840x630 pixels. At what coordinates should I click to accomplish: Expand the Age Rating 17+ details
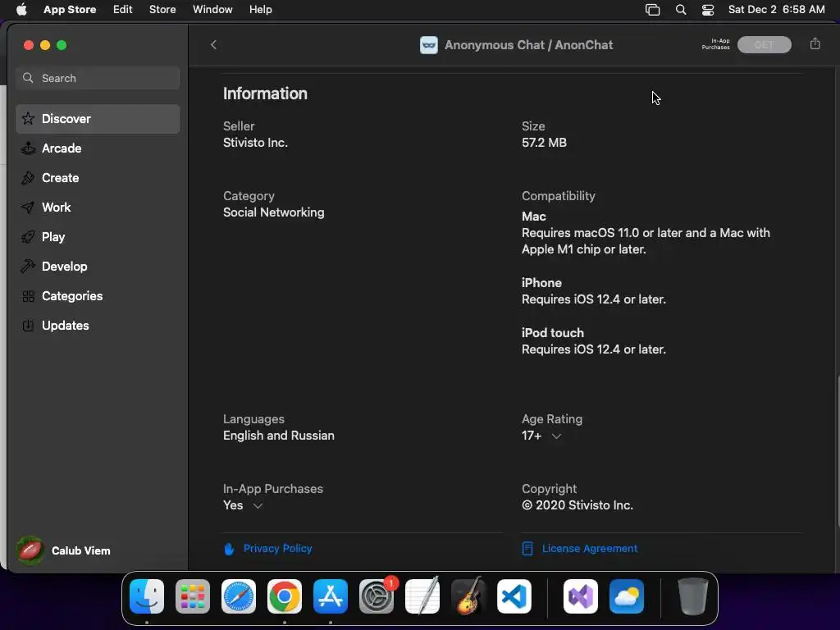[x=557, y=436]
